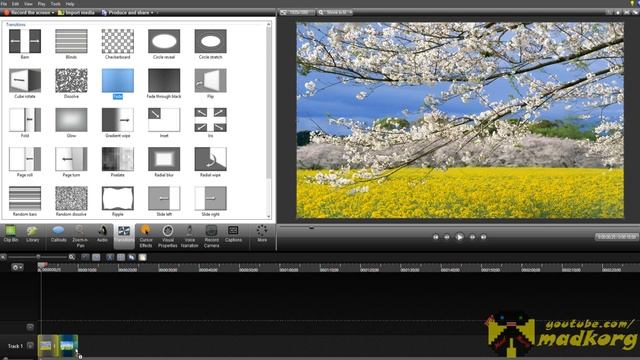The height and width of the screenshot is (360, 640).
Task: Select the Flip transition
Action: 211,80
